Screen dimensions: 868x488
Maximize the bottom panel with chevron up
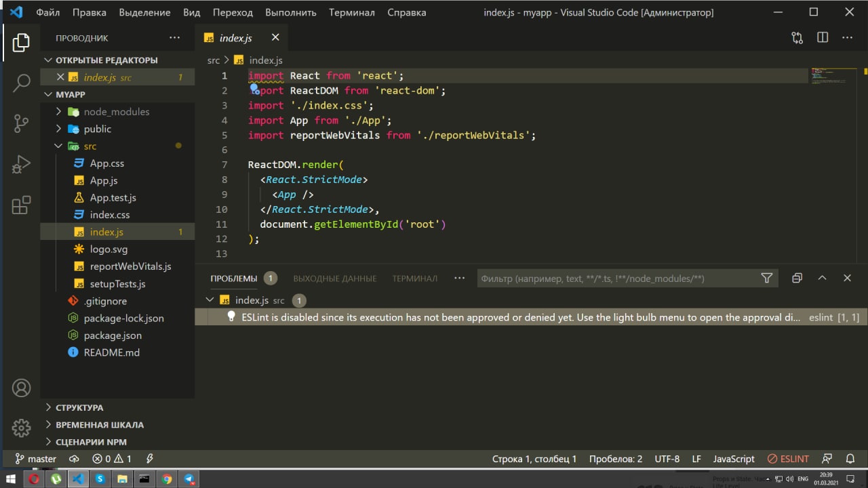(x=822, y=278)
